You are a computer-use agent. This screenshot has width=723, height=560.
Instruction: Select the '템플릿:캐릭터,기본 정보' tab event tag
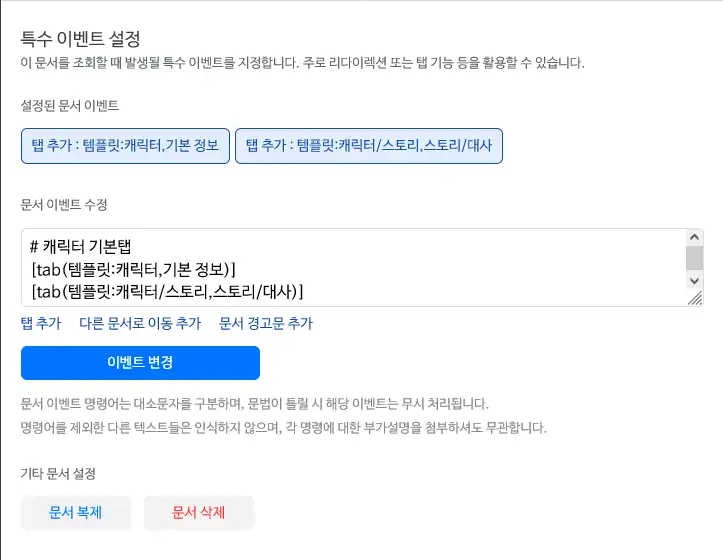(126, 145)
